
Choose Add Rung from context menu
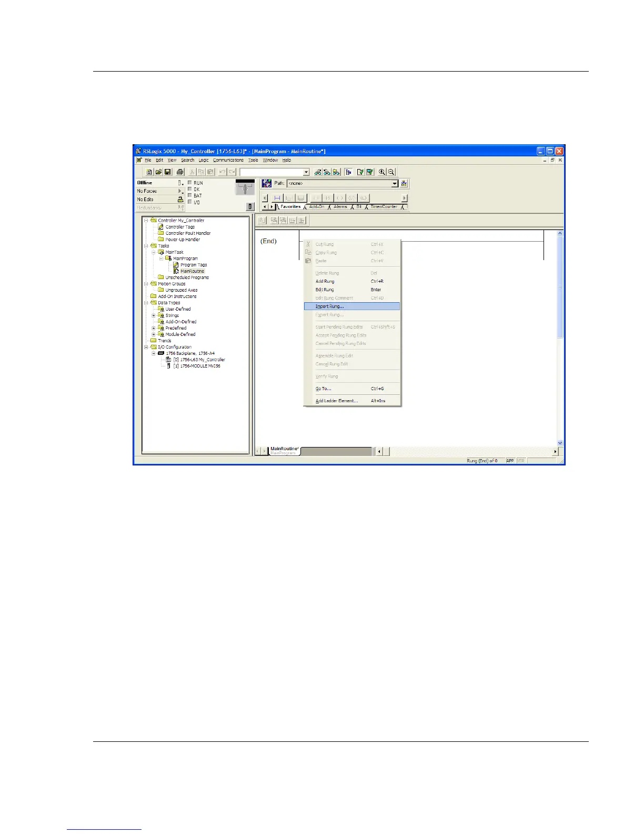click(x=352, y=281)
